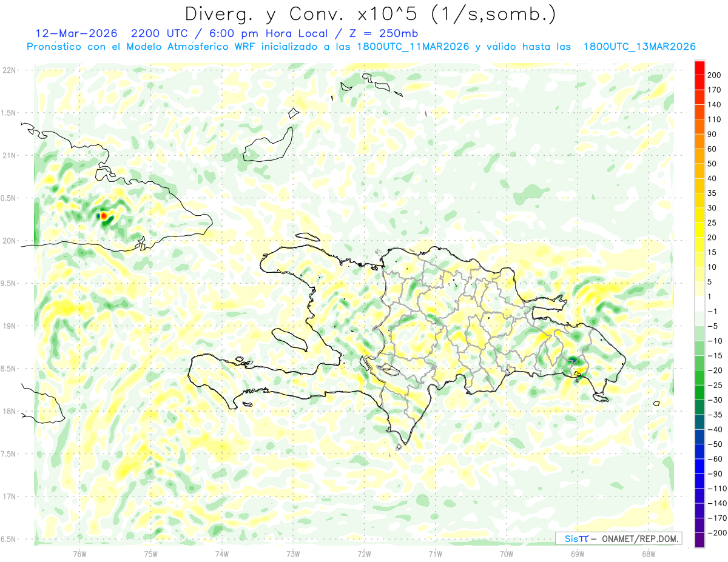This screenshot has width=728, height=562.
Task: Click the '71W' longitude label
Action: (x=435, y=554)
